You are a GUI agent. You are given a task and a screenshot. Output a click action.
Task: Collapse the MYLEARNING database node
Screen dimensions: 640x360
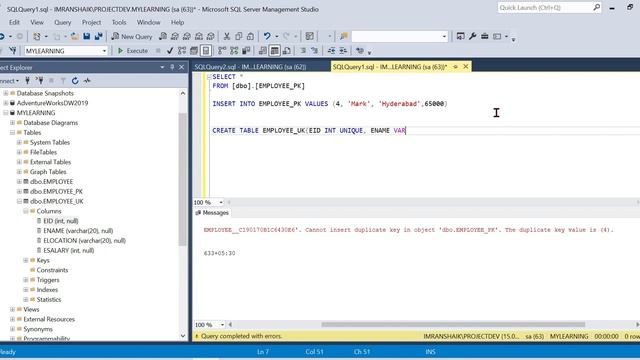pos(6,113)
